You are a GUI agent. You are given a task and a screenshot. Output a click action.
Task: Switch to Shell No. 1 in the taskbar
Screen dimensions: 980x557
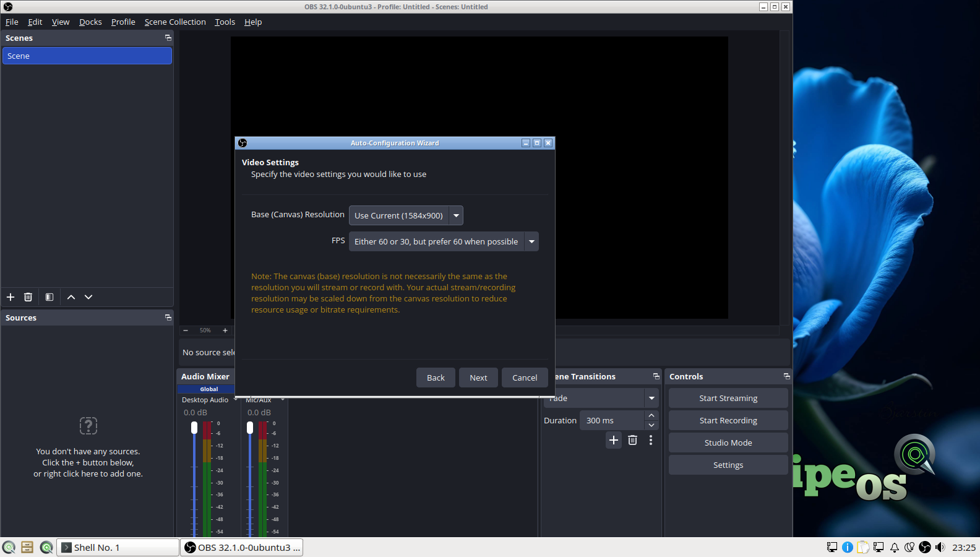click(x=118, y=547)
